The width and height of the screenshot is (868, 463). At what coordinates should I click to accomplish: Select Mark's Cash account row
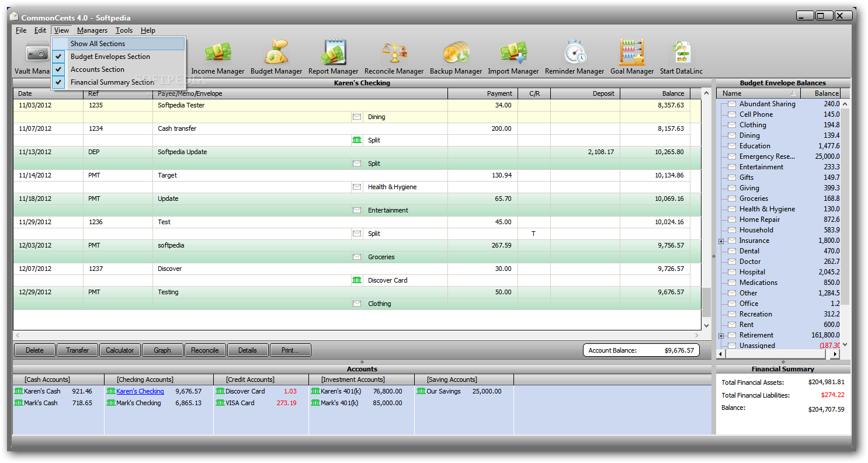click(x=58, y=403)
